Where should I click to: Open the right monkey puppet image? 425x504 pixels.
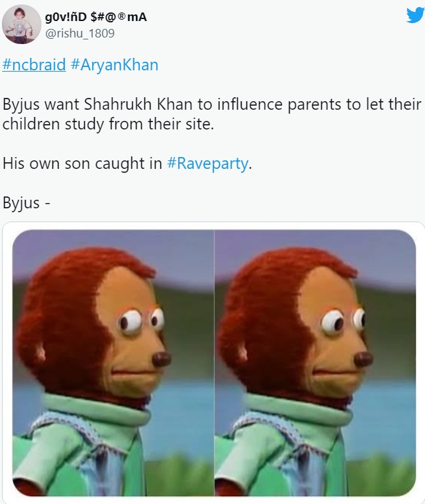315,363
